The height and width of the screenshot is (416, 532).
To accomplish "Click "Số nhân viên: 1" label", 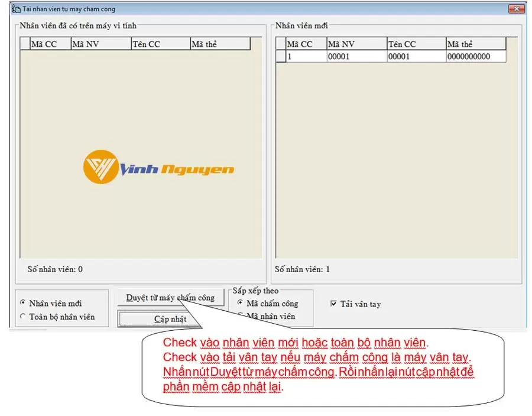I will click(302, 269).
